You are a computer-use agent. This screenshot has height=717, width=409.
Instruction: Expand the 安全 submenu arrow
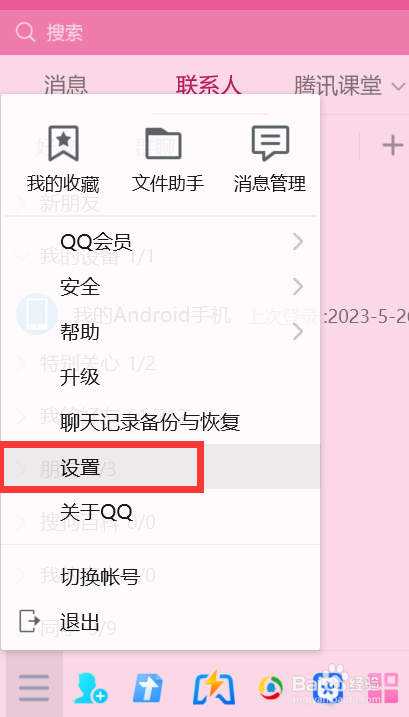coord(298,287)
